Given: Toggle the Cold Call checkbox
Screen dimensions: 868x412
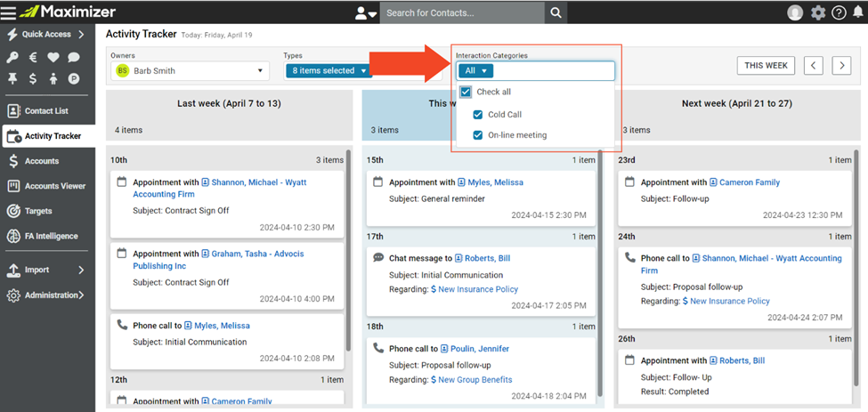Looking at the screenshot, I should tap(478, 115).
